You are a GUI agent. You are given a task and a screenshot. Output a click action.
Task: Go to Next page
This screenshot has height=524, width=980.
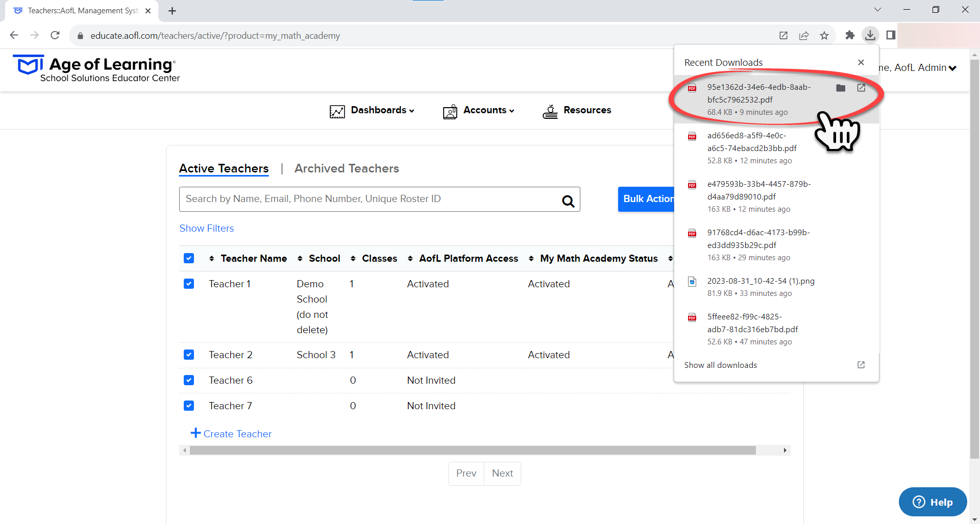[502, 473]
